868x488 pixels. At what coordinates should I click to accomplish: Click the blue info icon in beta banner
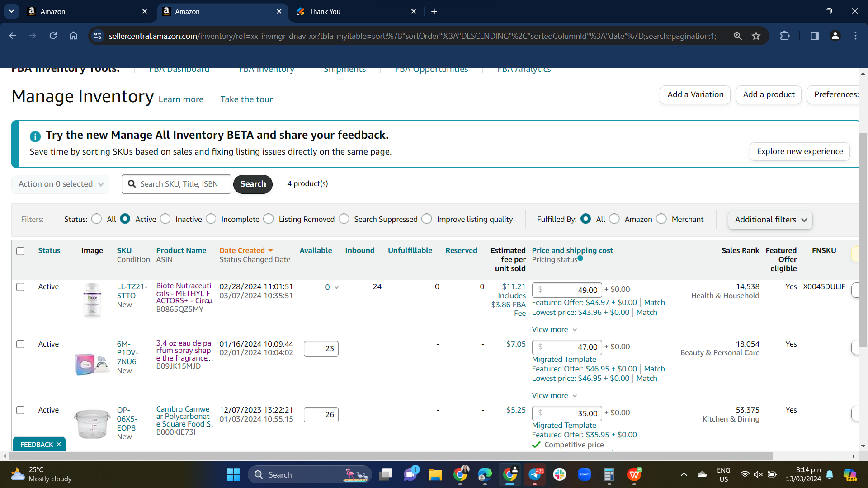pyautogui.click(x=35, y=136)
